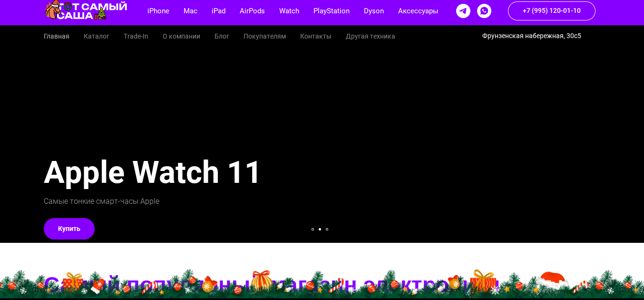Open the Telegram contact icon
This screenshot has height=300, width=644.
pyautogui.click(x=463, y=10)
